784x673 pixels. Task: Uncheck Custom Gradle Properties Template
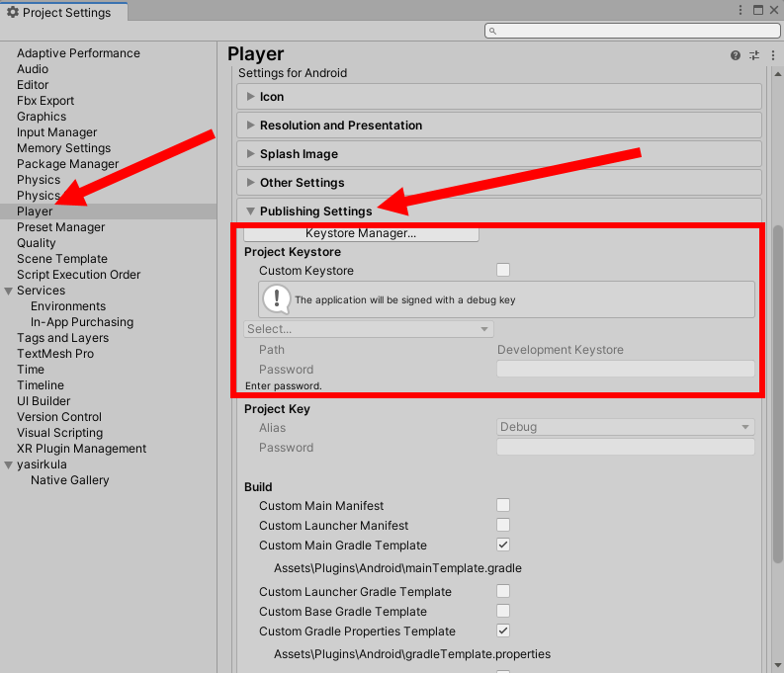coord(503,631)
